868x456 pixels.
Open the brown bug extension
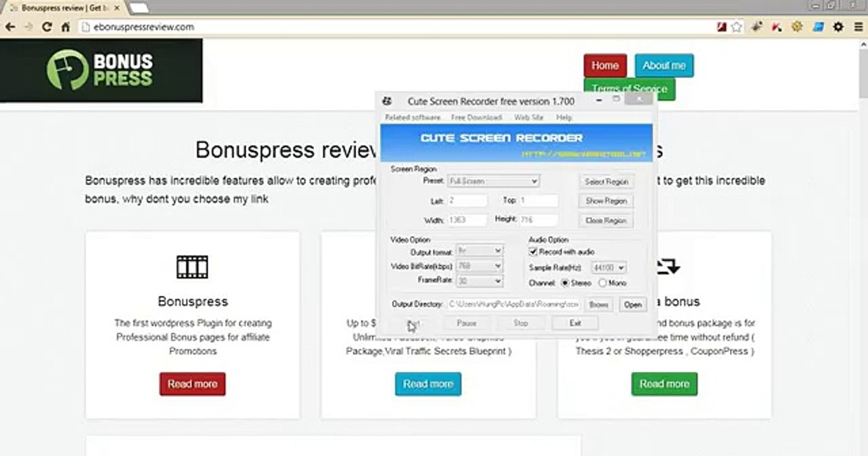click(x=756, y=27)
